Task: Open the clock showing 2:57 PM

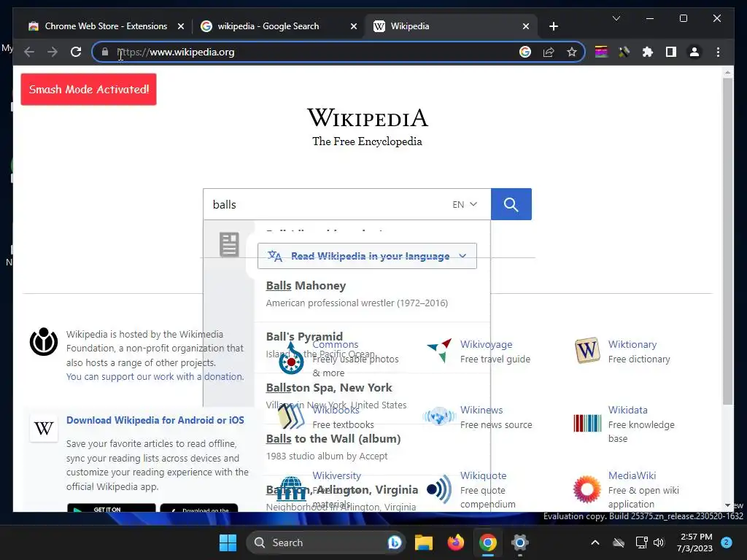Action: (x=694, y=542)
